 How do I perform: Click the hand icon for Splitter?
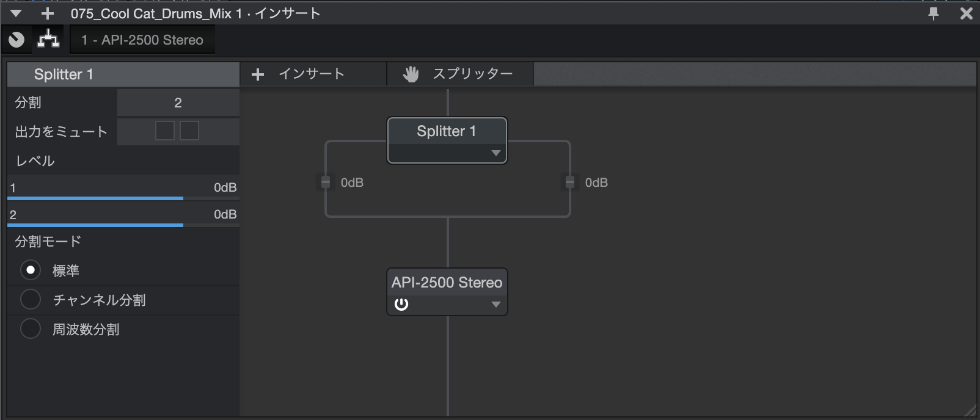pyautogui.click(x=411, y=74)
